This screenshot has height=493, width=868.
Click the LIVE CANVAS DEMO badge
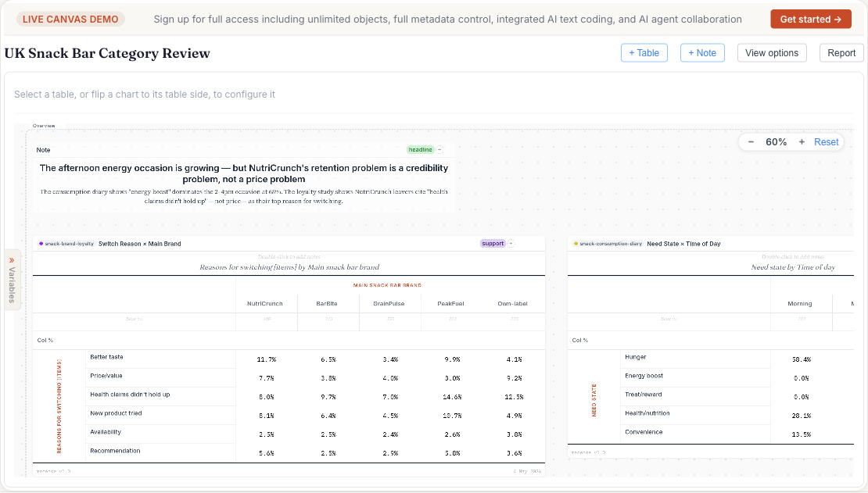click(70, 20)
